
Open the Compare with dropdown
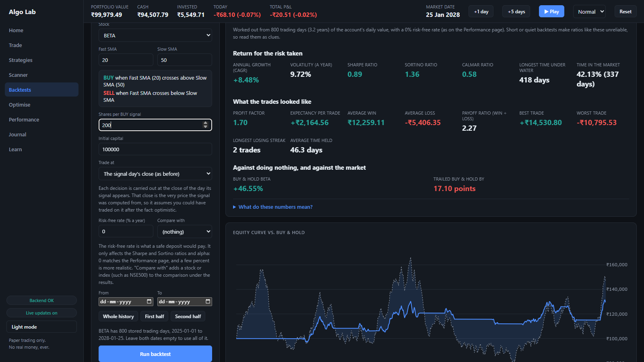185,232
